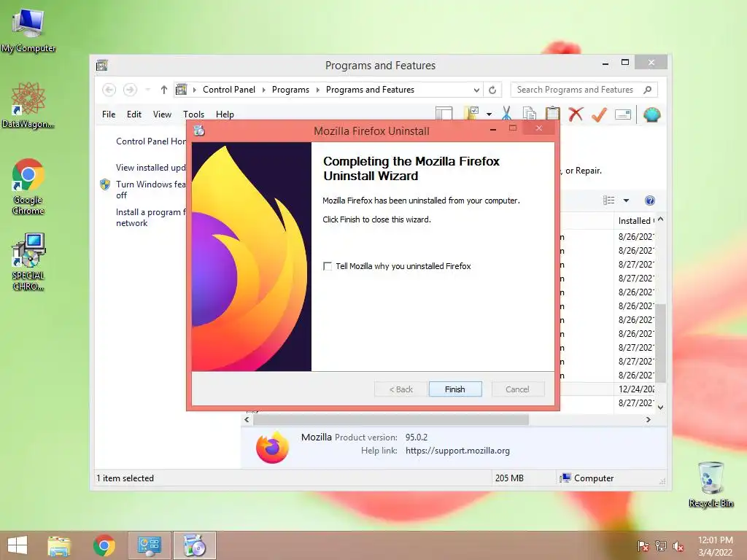Click the Control Panel breadcrumb segment

229,90
